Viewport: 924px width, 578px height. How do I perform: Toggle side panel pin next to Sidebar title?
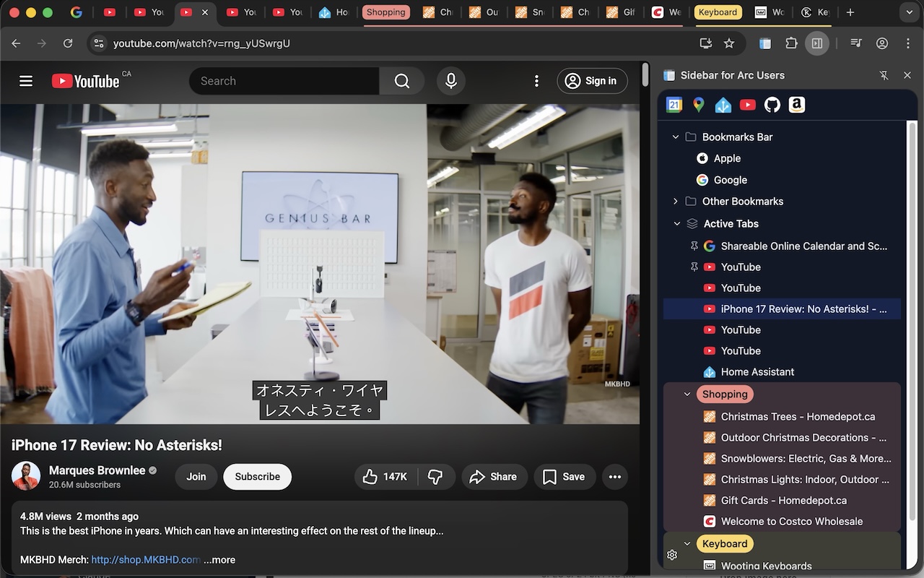[x=884, y=75]
